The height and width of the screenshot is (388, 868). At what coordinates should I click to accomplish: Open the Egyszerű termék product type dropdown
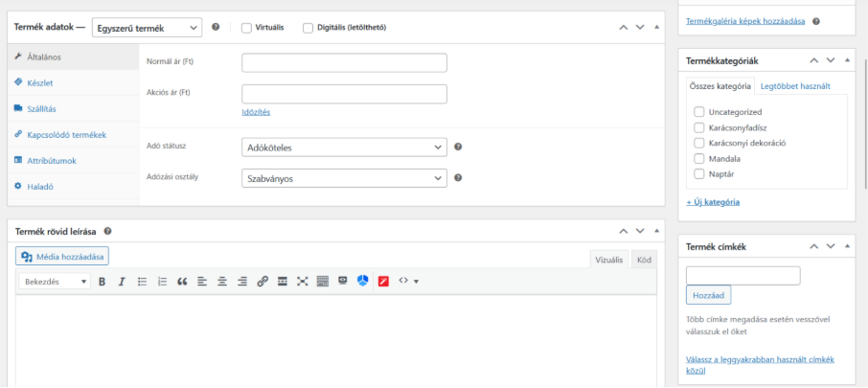tap(148, 28)
